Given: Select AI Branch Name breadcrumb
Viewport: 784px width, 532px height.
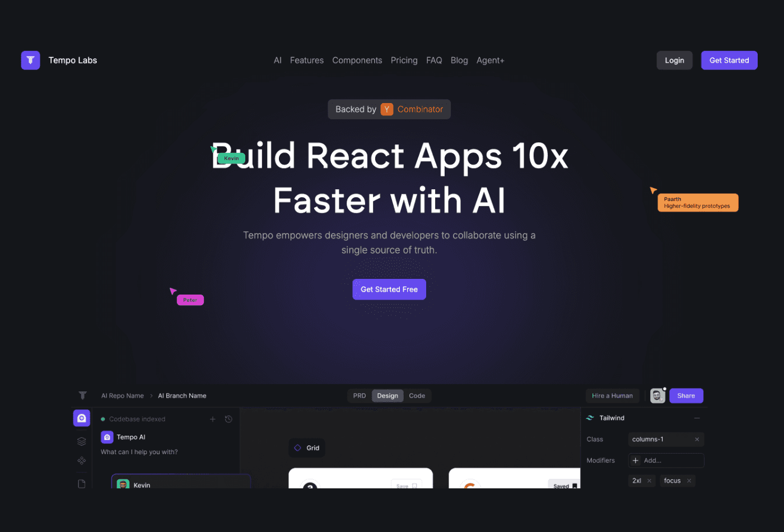Looking at the screenshot, I should click(182, 396).
